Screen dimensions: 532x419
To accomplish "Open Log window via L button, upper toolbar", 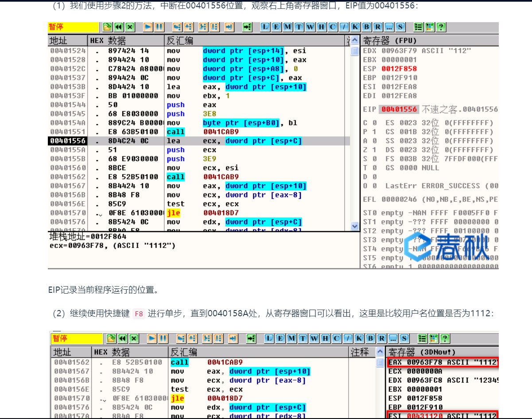I will 265,27.
